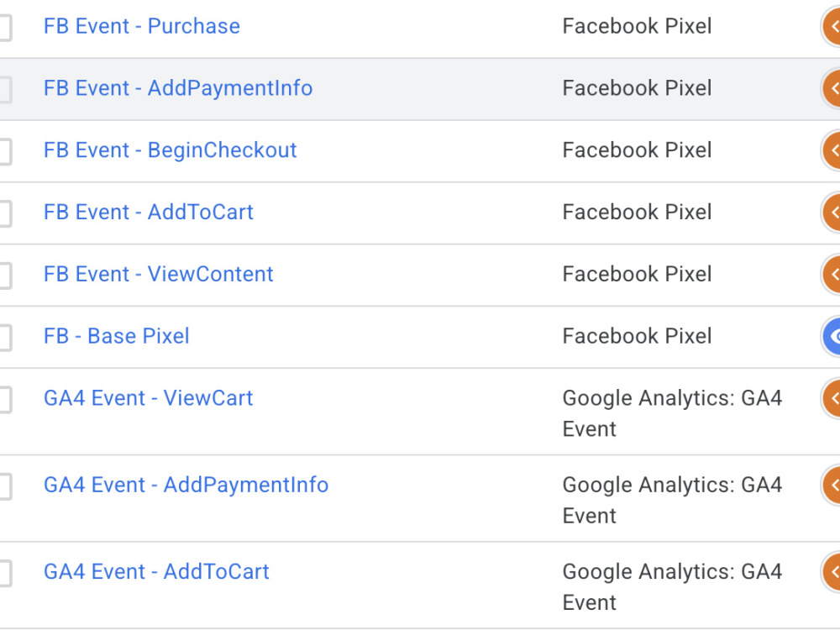The height and width of the screenshot is (630, 840).
Task: Tick checkbox for FB Event - Purchase tag
Action: point(5,28)
